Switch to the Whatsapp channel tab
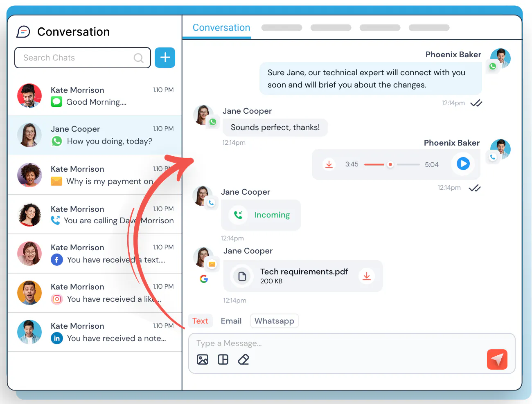Viewport: 532px width, 404px height. tap(274, 321)
